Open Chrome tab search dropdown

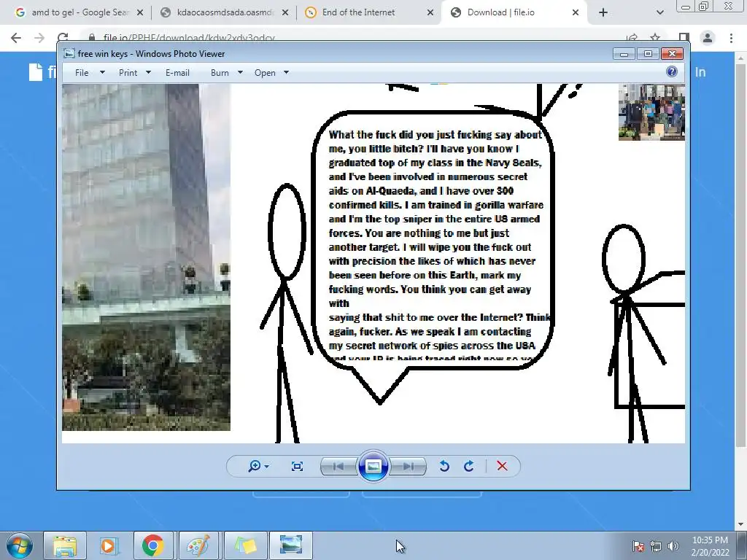point(659,12)
